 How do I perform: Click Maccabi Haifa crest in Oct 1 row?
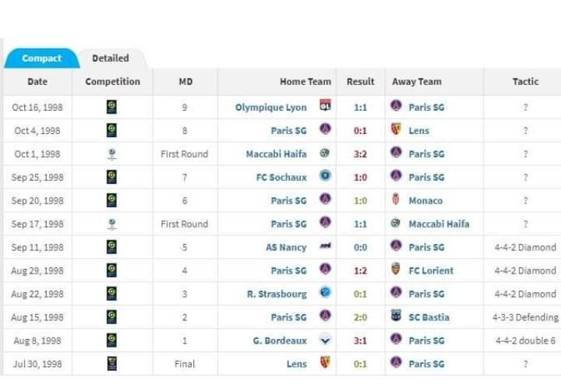click(x=325, y=153)
